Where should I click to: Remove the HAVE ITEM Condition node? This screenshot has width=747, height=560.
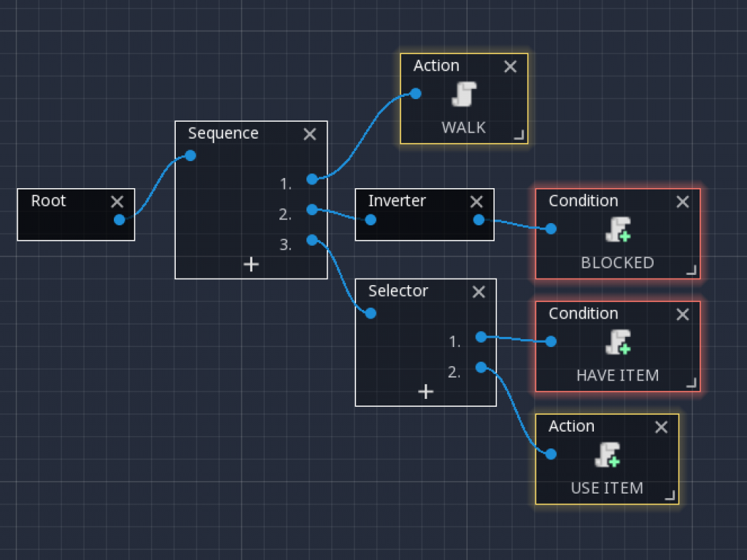(x=683, y=314)
